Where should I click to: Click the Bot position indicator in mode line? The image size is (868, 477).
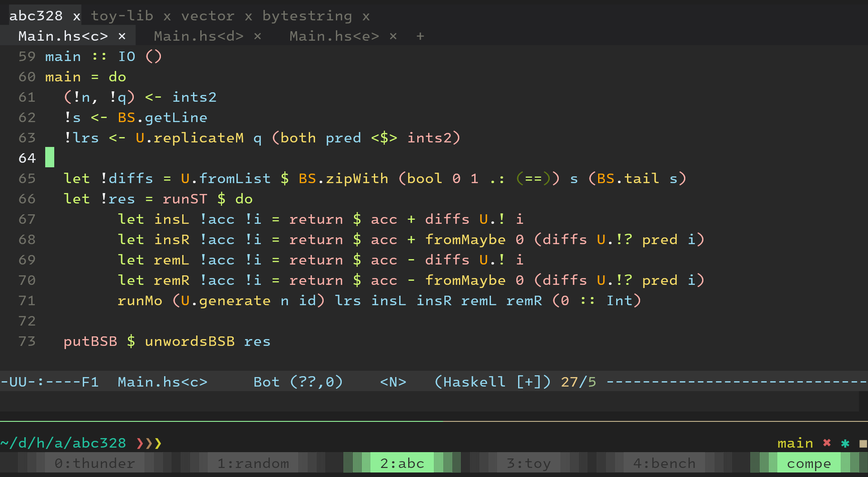(x=267, y=382)
